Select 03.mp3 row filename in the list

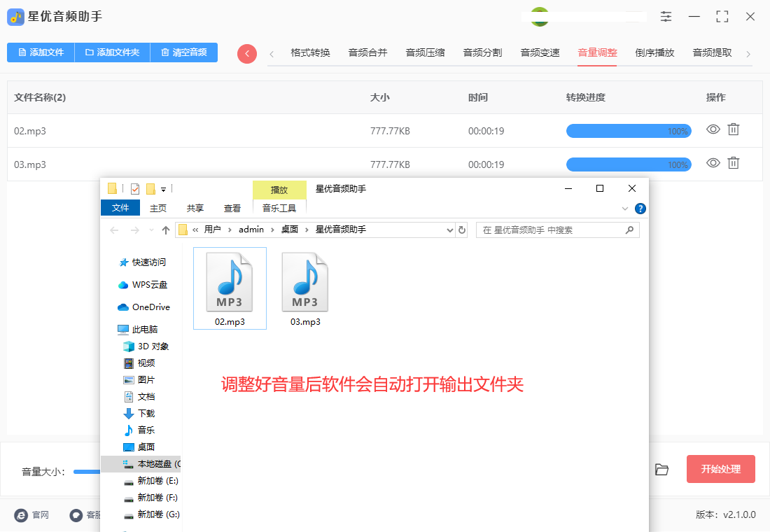pyautogui.click(x=30, y=164)
